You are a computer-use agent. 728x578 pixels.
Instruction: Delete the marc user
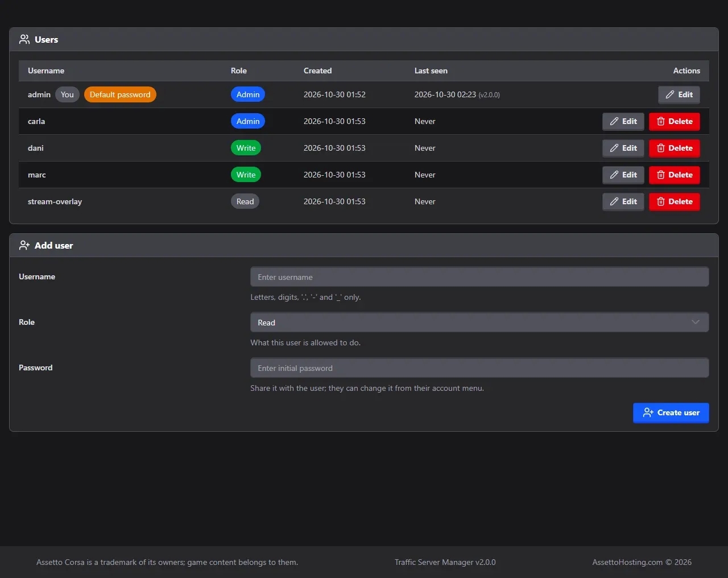(675, 175)
